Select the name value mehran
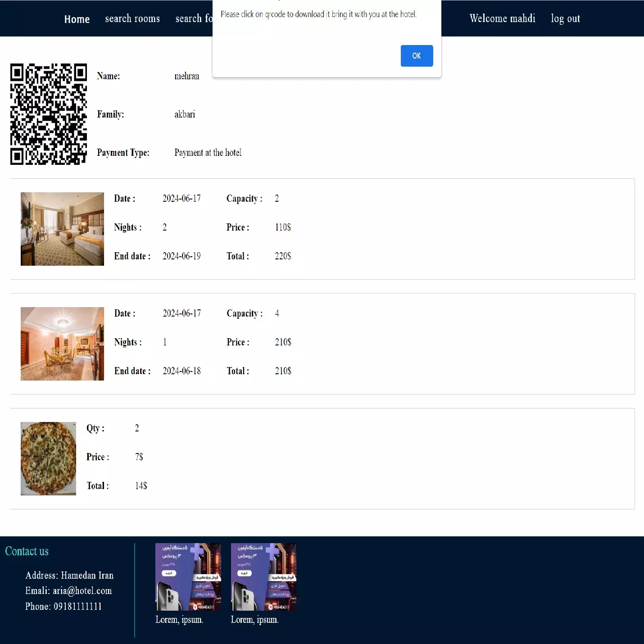This screenshot has height=644, width=644. click(186, 76)
